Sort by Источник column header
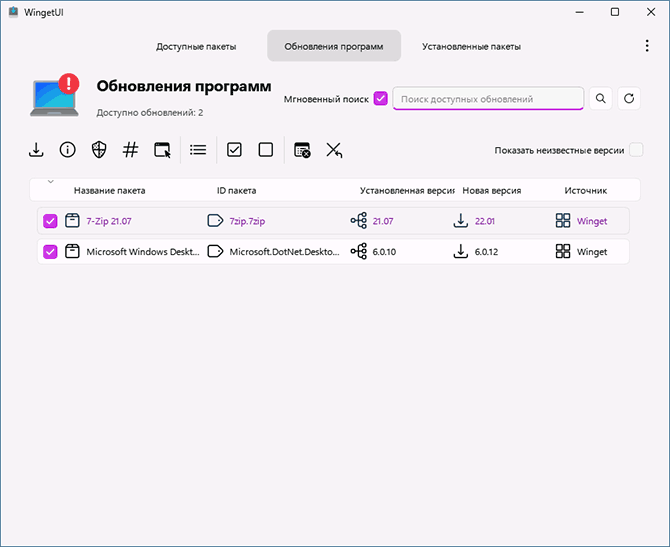 tap(585, 191)
